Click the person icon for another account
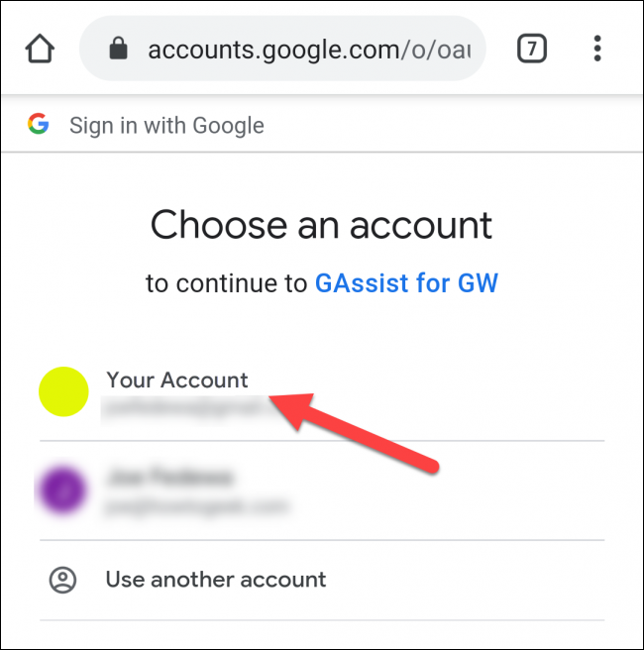This screenshot has width=644, height=650. tap(63, 580)
